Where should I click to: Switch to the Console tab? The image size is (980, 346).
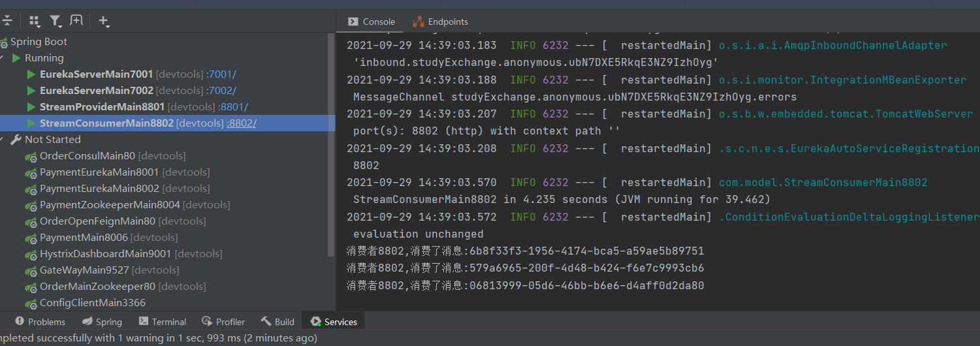coord(371,22)
